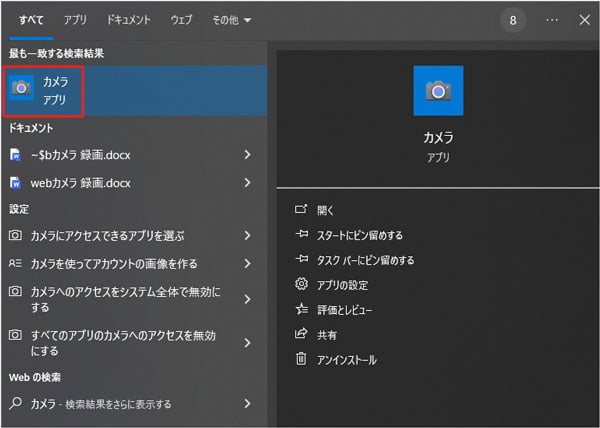
Task: Click the magnifier icon in Web の検索
Action: tap(15, 403)
